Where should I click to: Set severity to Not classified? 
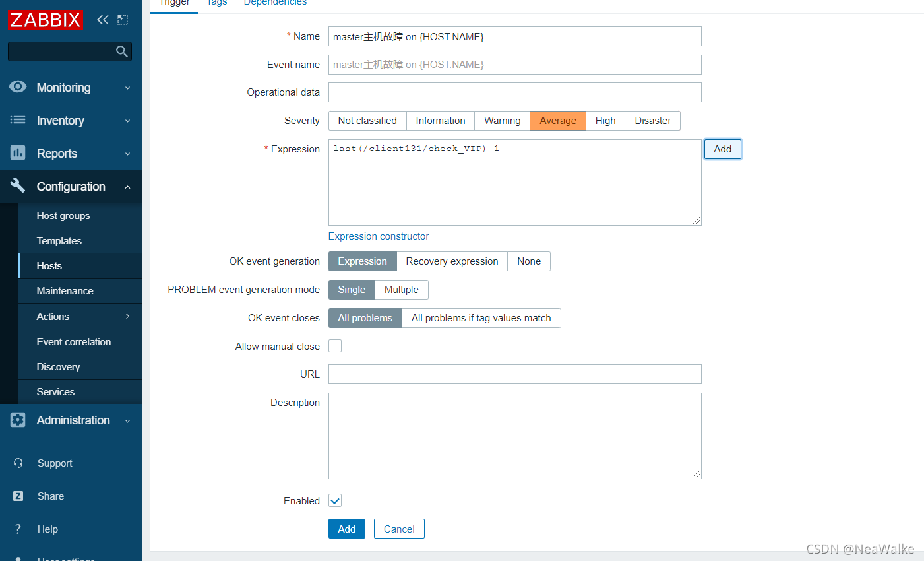pos(367,121)
